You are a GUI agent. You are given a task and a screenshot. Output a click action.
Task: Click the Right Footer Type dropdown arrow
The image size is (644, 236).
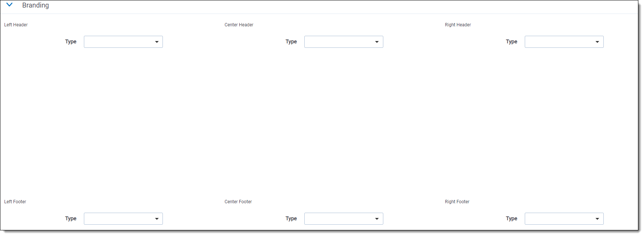tap(597, 219)
